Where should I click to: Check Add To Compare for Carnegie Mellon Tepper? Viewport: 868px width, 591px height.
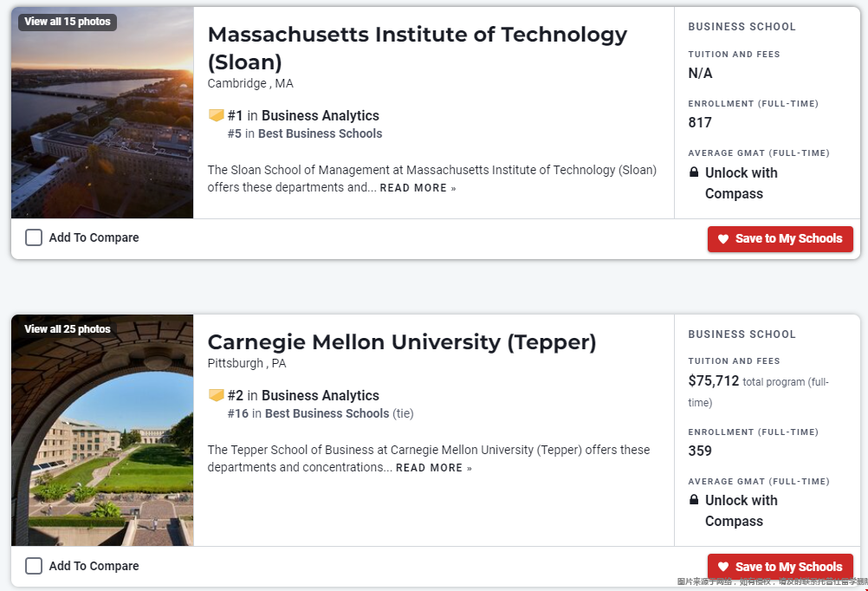(34, 566)
